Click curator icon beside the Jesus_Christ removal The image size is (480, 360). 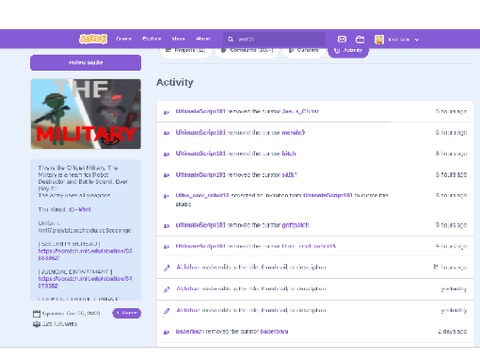click(166, 112)
